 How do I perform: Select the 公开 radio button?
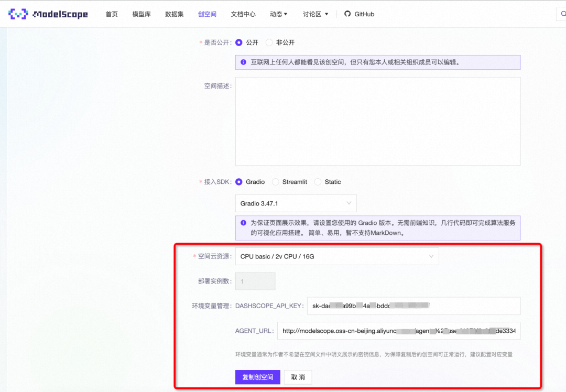[x=239, y=42]
